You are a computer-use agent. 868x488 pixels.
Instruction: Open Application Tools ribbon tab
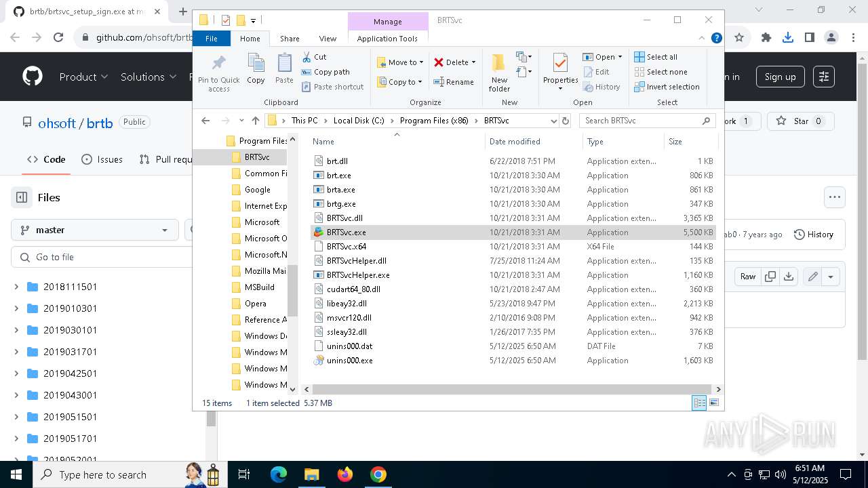[387, 39]
